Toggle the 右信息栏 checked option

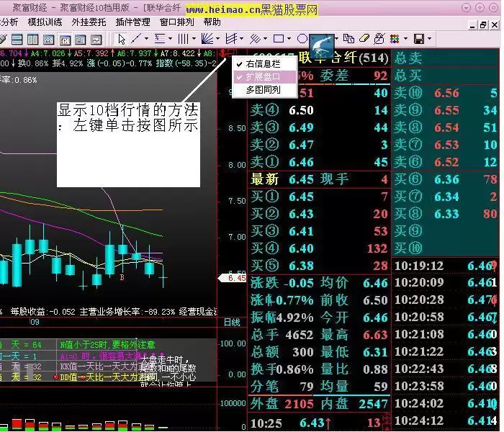pyautogui.click(x=262, y=65)
